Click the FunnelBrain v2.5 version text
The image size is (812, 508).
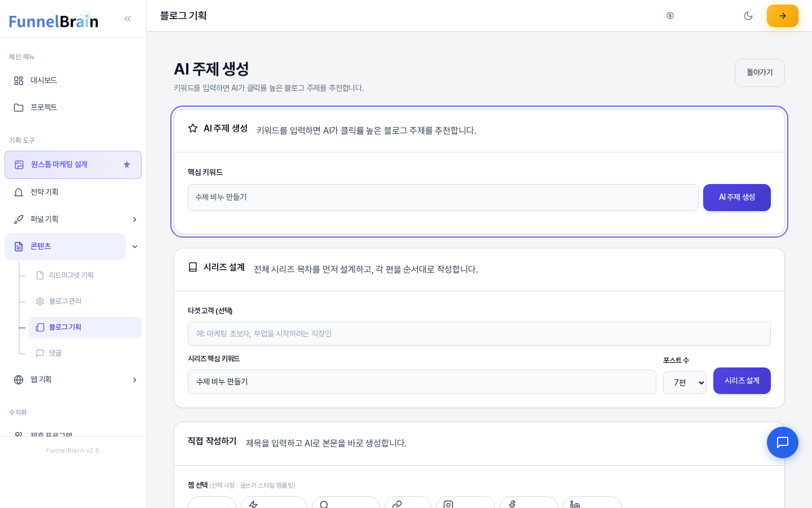point(73,450)
